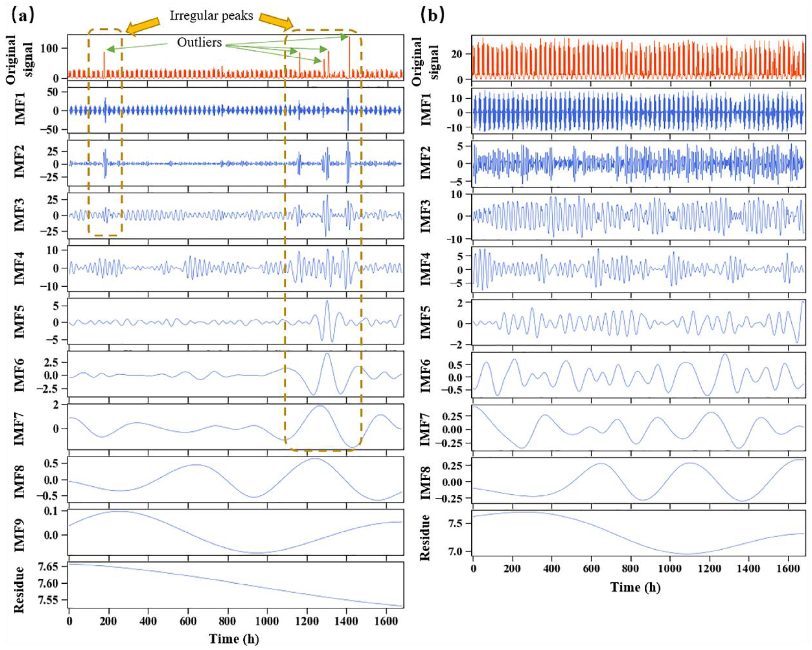Click the Residue plot in panel (a)
812x650 pixels.
click(235, 584)
